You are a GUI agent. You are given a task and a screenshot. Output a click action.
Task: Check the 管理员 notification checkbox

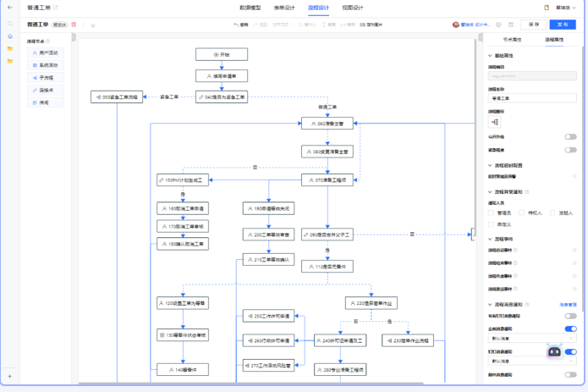pyautogui.click(x=491, y=213)
